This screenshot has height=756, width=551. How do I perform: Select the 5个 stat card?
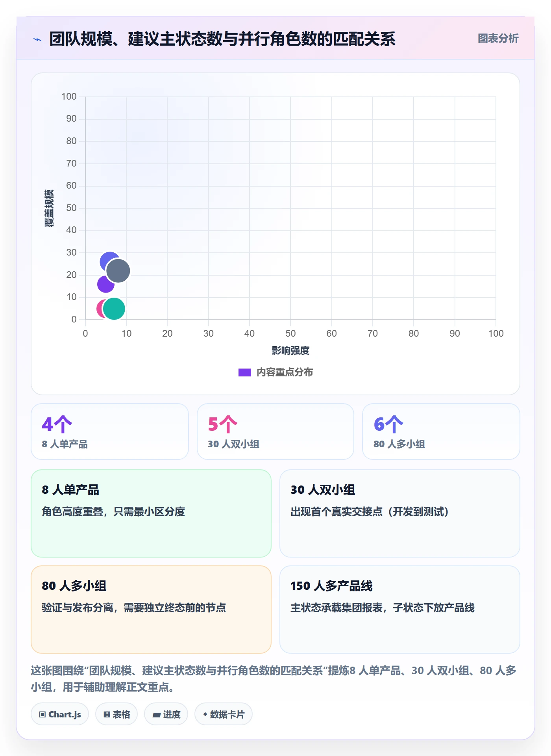click(275, 432)
